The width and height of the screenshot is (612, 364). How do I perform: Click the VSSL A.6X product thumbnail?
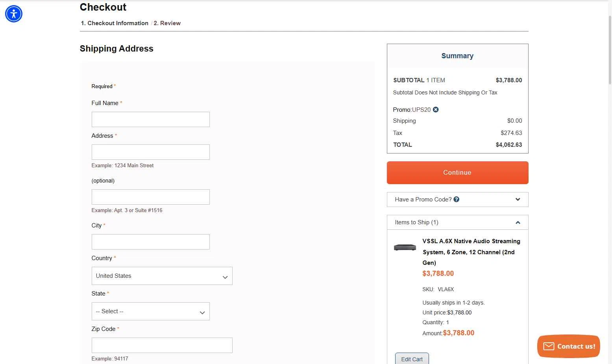[405, 247]
